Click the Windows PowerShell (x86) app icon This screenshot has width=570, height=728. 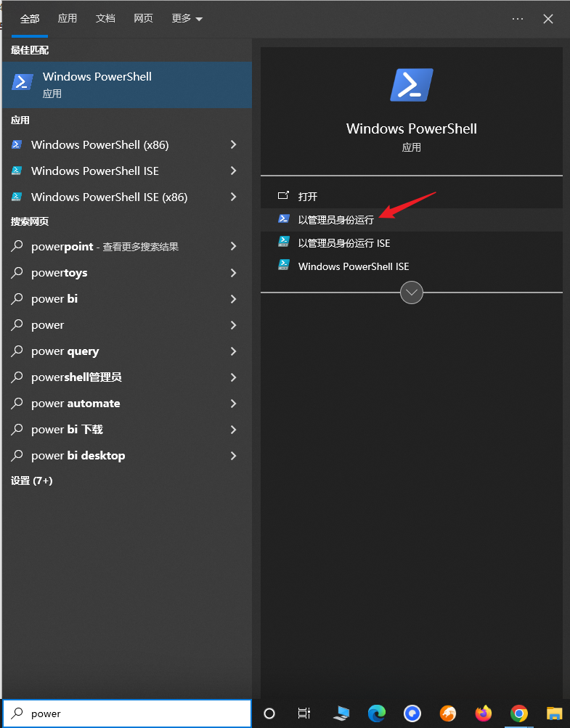(17, 145)
